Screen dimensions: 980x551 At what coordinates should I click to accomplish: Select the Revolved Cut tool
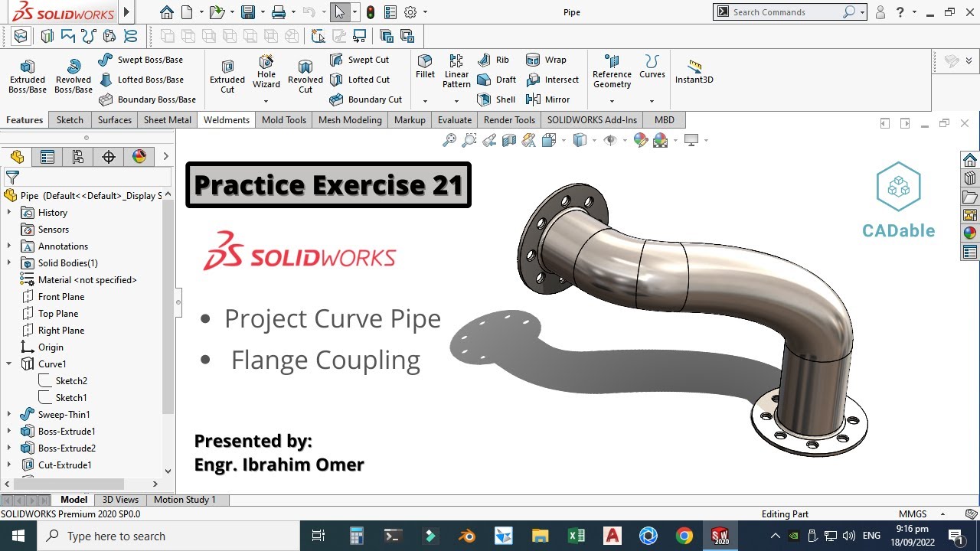(305, 77)
